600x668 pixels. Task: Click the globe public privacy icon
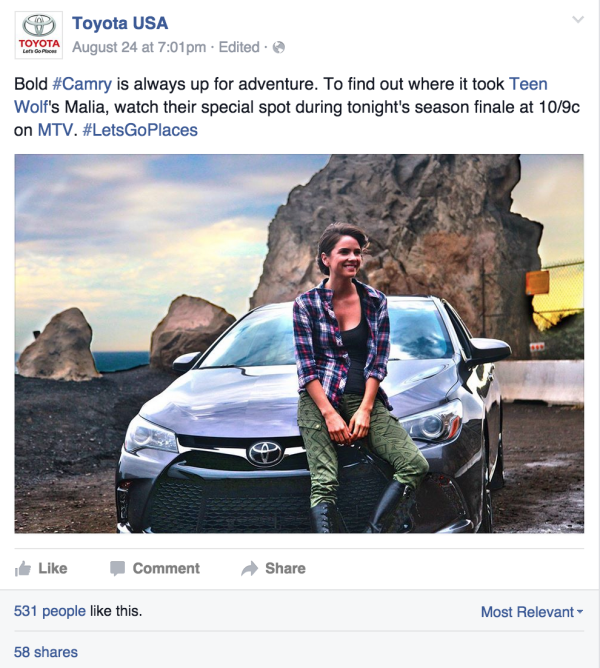coord(279,47)
